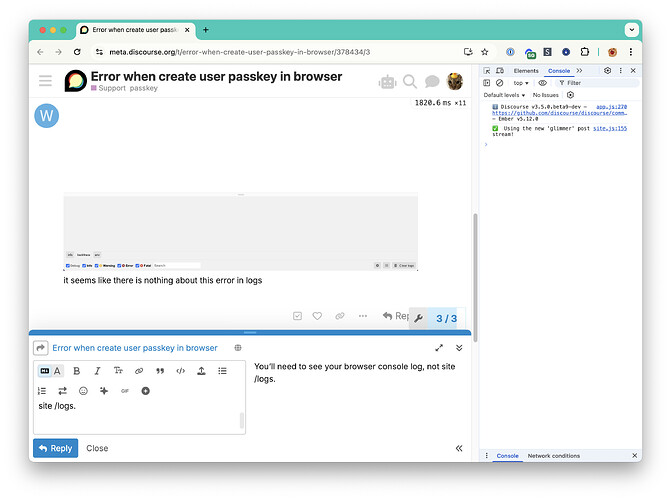Open topic admin wrench menu
The width and height of the screenshot is (670, 500).
point(418,318)
